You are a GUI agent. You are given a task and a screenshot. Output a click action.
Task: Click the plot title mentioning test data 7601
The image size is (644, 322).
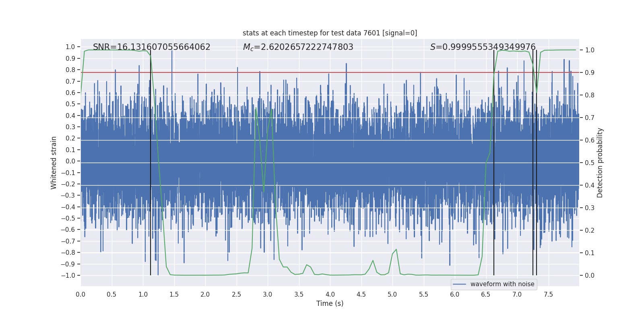click(330, 33)
